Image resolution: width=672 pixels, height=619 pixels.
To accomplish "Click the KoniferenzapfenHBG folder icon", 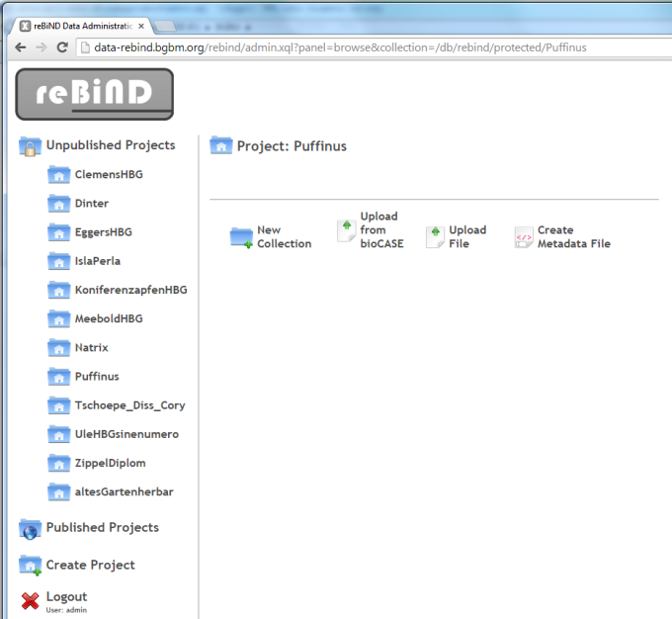I will [x=58, y=290].
